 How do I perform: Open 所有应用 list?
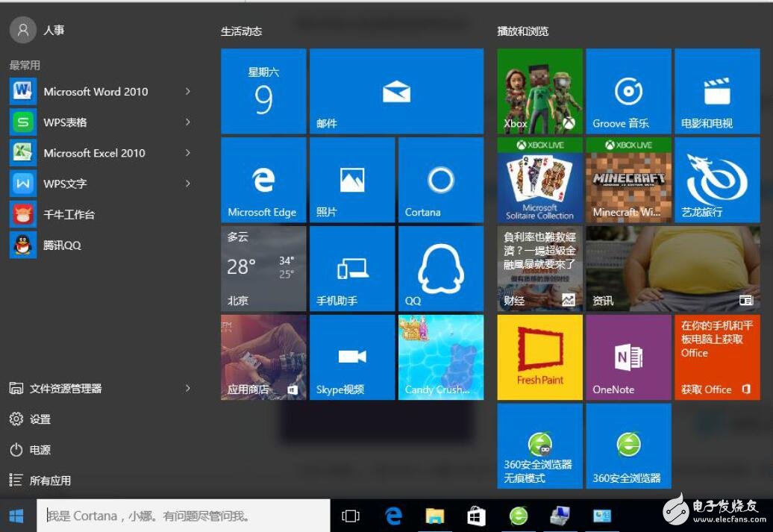(50, 481)
